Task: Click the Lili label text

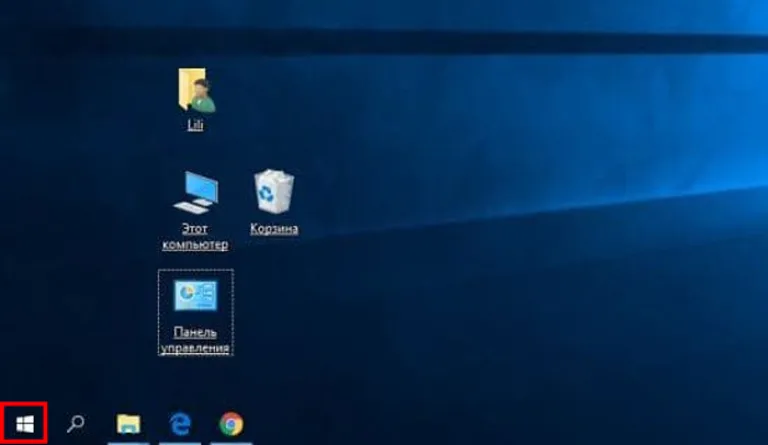Action: (x=195, y=125)
